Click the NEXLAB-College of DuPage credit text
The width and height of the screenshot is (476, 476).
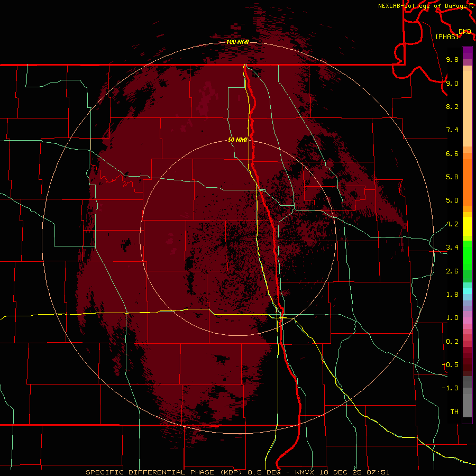click(x=422, y=6)
